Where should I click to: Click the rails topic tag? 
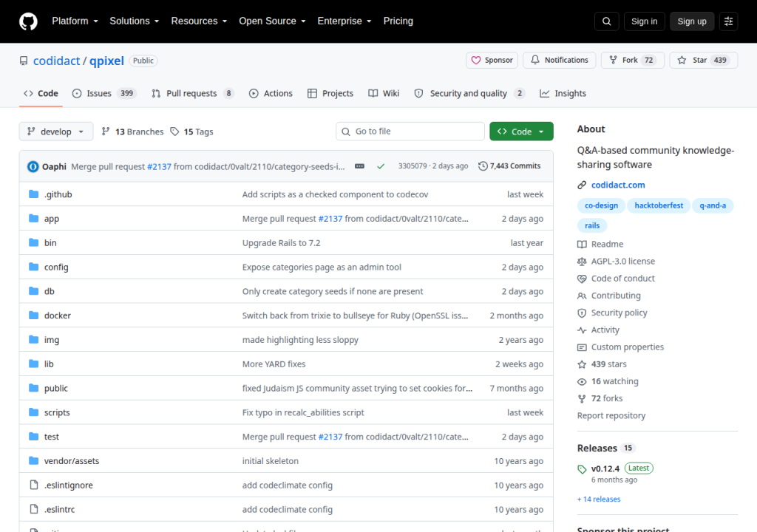592,225
